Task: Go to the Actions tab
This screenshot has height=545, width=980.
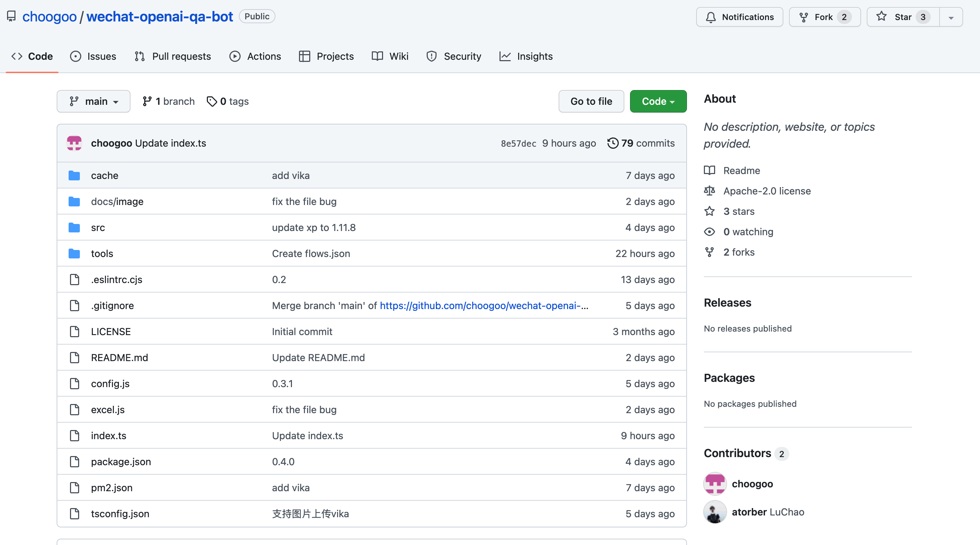Action: [255, 56]
